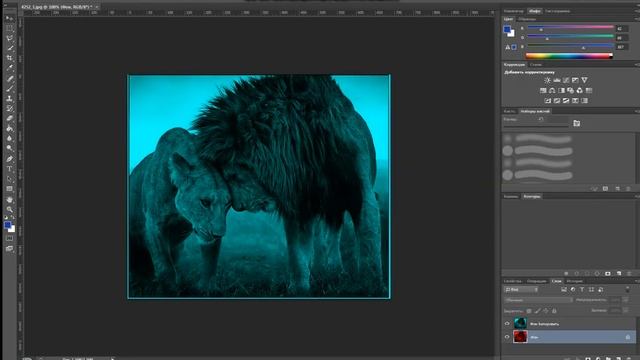Image resolution: width=640 pixels, height=360 pixels.
Task: Add a Threshold adjustment
Action: click(x=566, y=100)
